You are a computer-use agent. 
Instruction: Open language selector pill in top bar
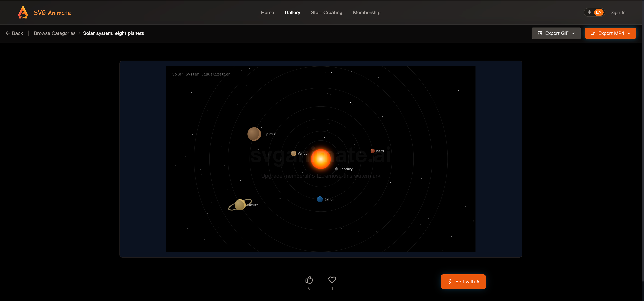coord(595,12)
